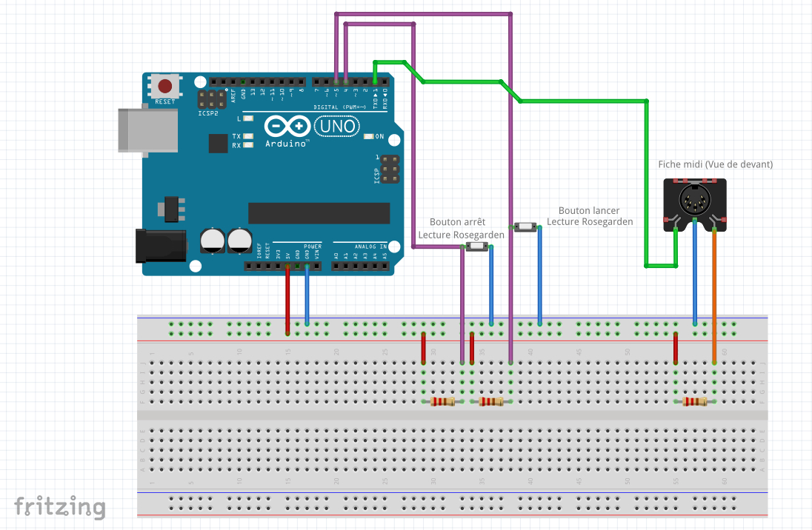Select the Bouton arrêt pushbutton
The width and height of the screenshot is (812, 530).
477,247
